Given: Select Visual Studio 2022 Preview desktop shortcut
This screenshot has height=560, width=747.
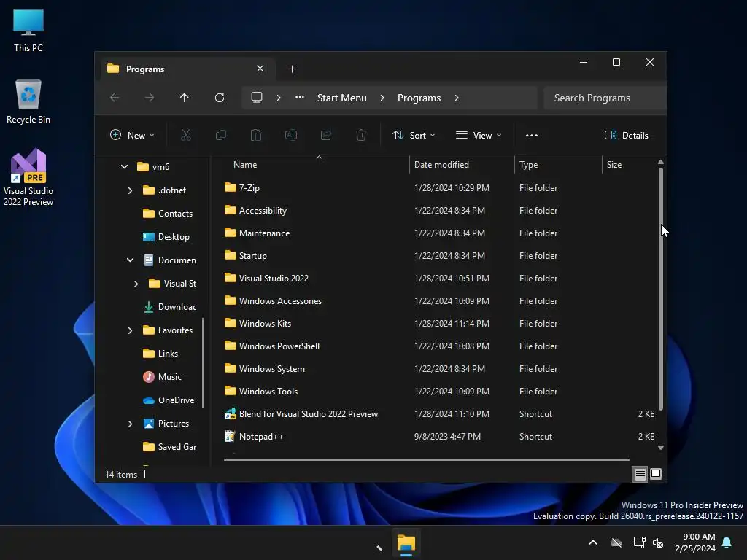Looking at the screenshot, I should (x=28, y=178).
